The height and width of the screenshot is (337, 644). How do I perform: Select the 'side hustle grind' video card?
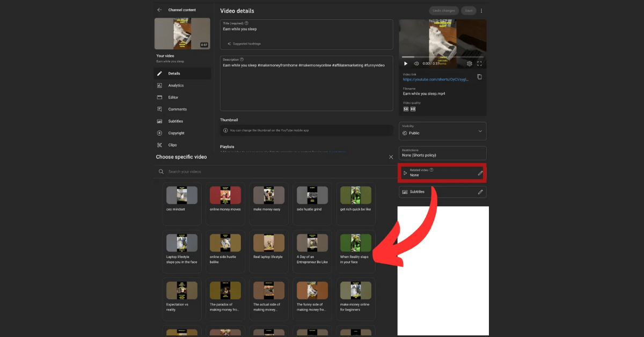click(x=312, y=204)
